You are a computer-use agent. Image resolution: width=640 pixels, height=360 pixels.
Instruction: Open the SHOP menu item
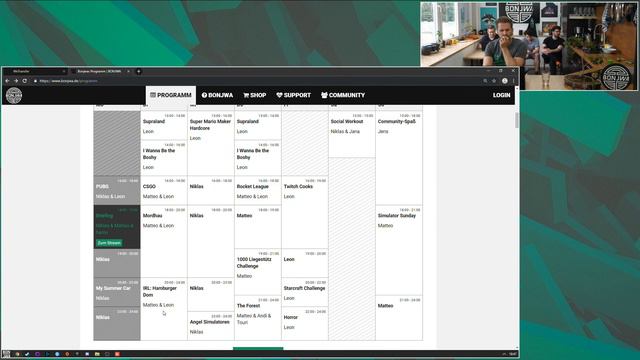tap(255, 95)
